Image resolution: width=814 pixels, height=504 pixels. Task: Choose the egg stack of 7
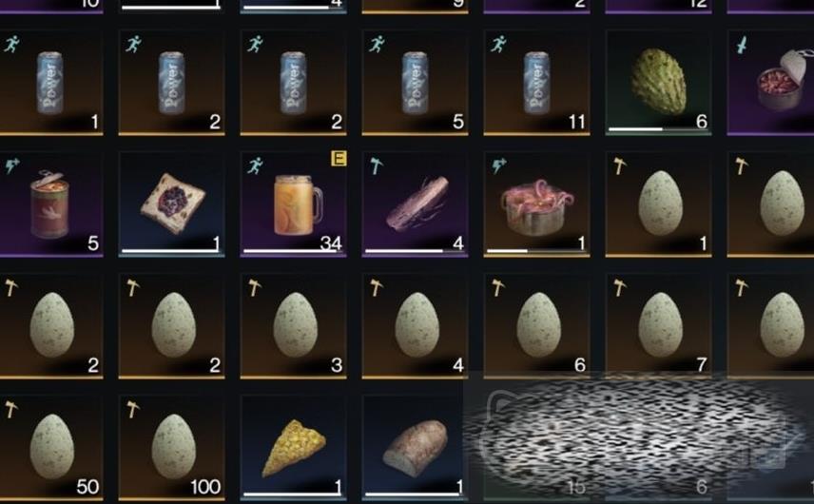click(658, 323)
